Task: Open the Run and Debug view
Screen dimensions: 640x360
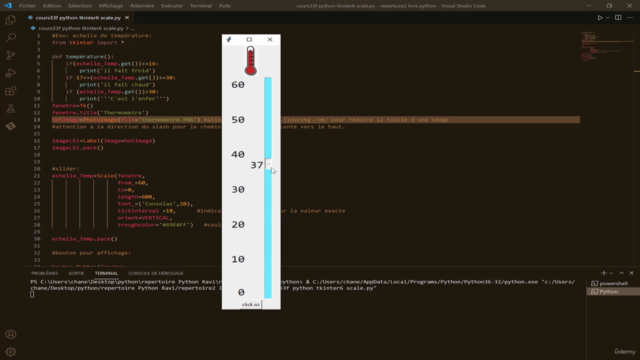Action: (11, 73)
